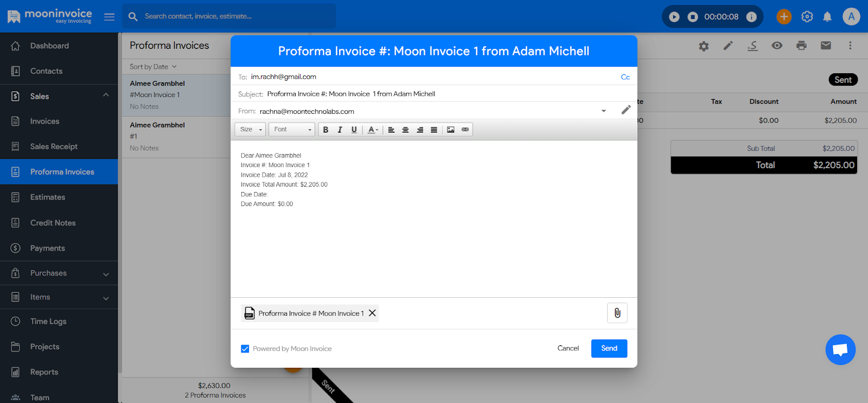
Task: Justify email text
Action: (434, 130)
